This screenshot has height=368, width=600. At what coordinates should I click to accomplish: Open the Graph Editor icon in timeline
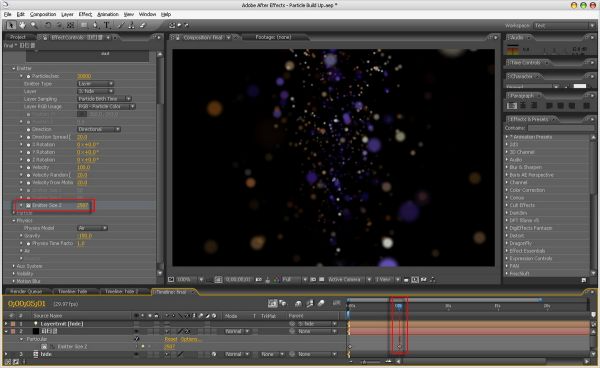tap(336, 304)
